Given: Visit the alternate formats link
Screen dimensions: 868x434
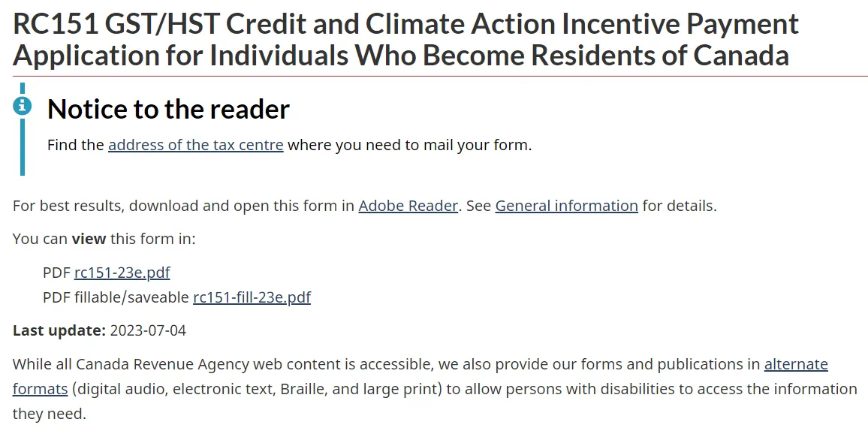Looking at the screenshot, I should click(x=796, y=365).
